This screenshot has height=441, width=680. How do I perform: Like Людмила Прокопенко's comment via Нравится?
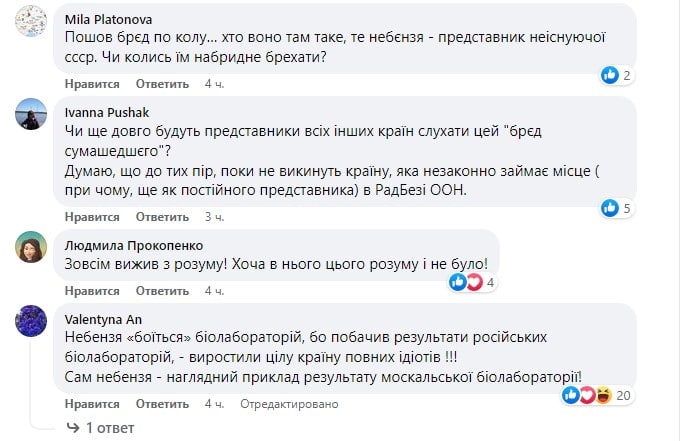click(92, 291)
